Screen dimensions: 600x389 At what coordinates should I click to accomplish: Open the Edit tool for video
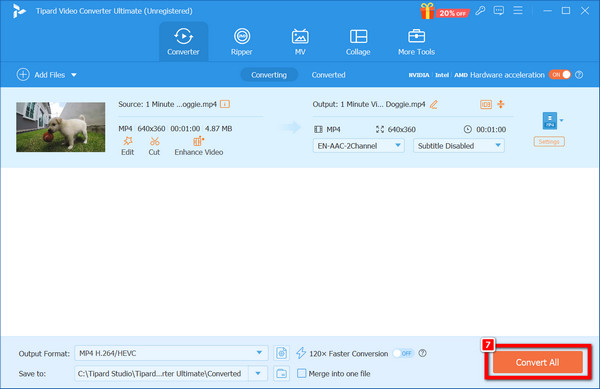[x=127, y=146]
